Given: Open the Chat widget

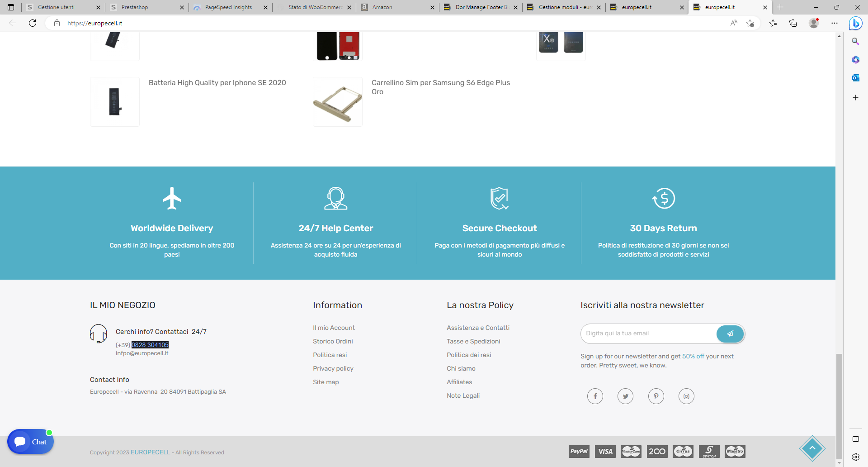Looking at the screenshot, I should click(x=30, y=442).
